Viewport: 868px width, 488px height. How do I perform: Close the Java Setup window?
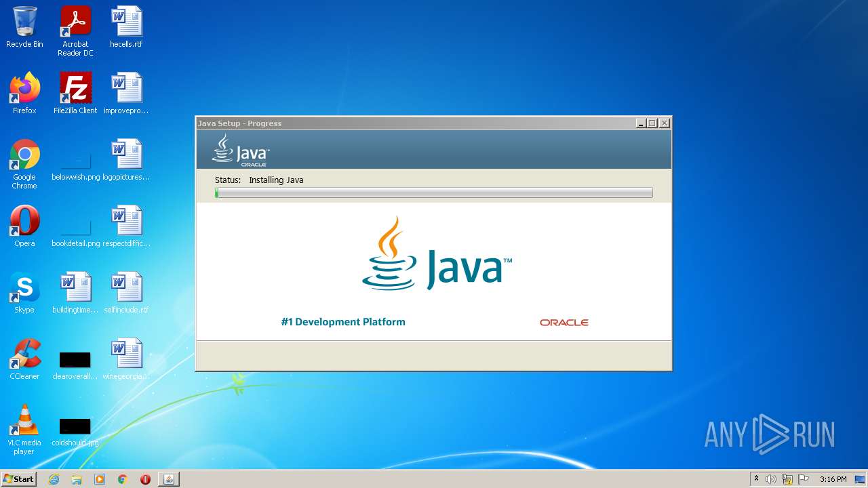665,123
